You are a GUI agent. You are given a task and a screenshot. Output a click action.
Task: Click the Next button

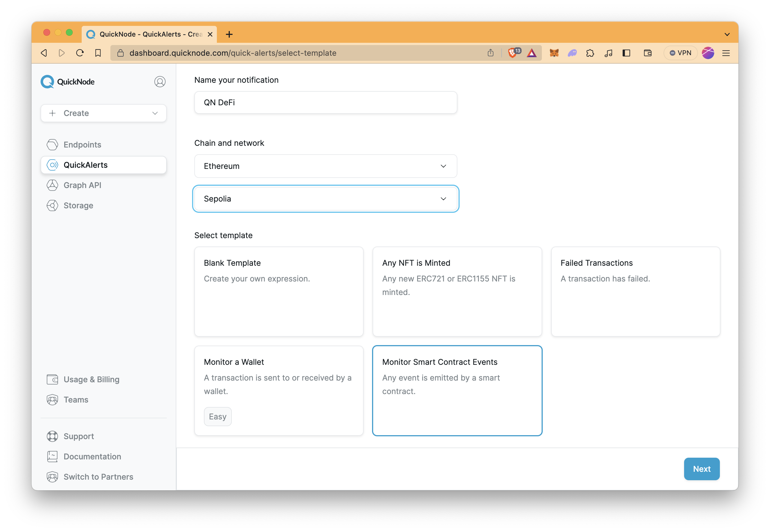coord(702,469)
